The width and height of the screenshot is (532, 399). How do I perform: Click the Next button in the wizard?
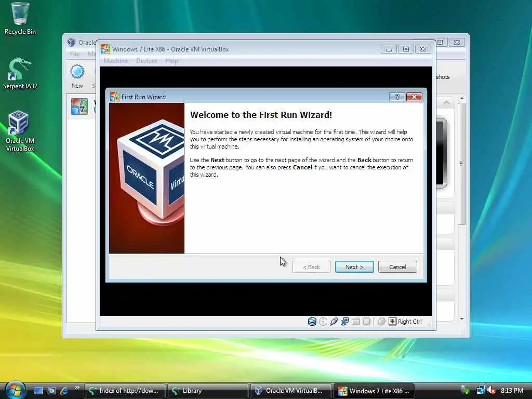[354, 267]
